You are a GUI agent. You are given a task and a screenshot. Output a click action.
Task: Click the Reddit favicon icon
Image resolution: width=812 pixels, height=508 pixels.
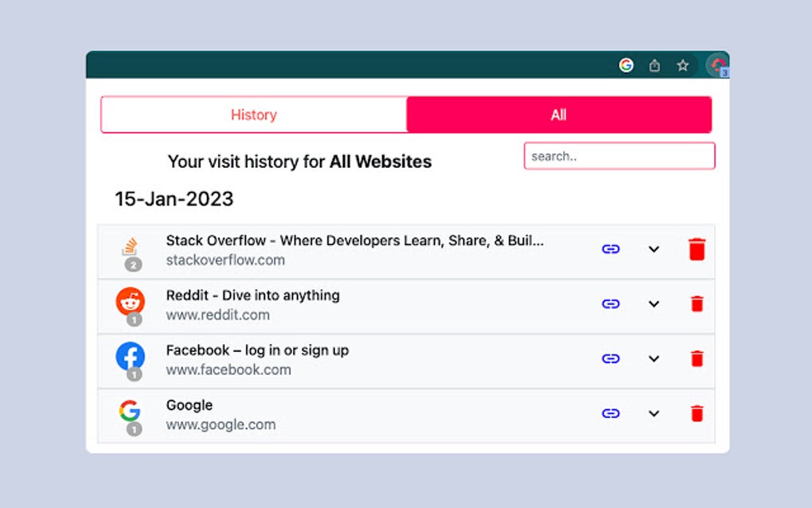coord(130,301)
